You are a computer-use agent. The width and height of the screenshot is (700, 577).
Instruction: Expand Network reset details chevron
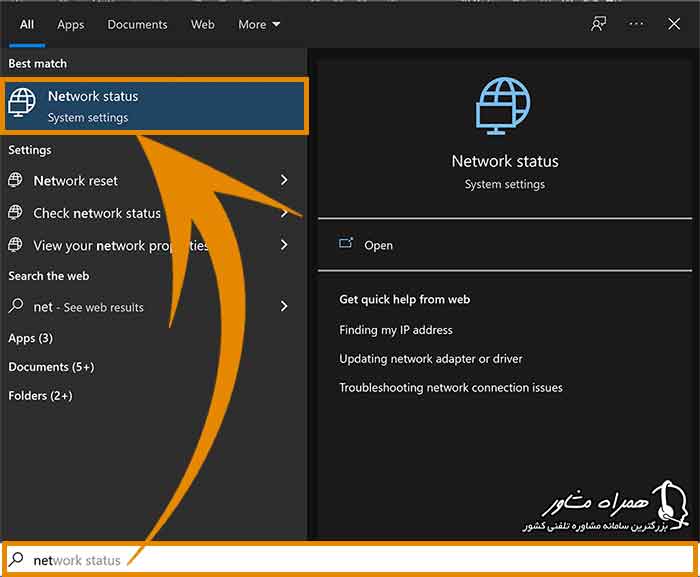click(x=284, y=180)
